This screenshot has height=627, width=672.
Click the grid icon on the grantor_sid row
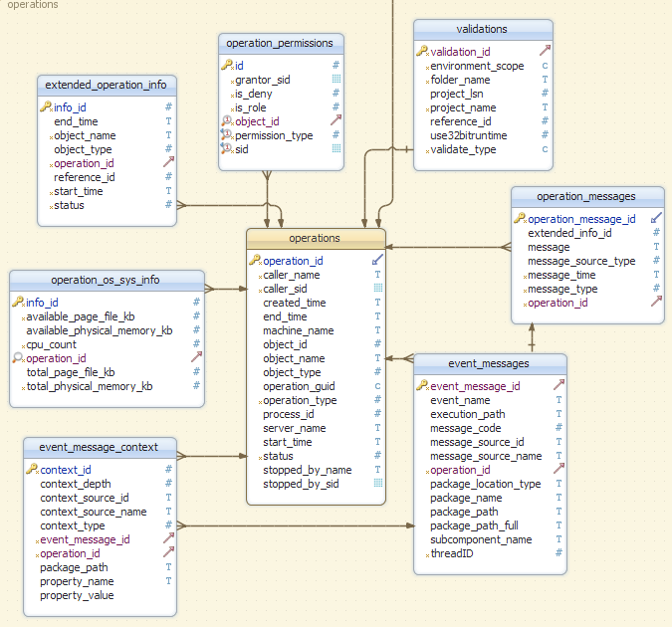click(336, 80)
